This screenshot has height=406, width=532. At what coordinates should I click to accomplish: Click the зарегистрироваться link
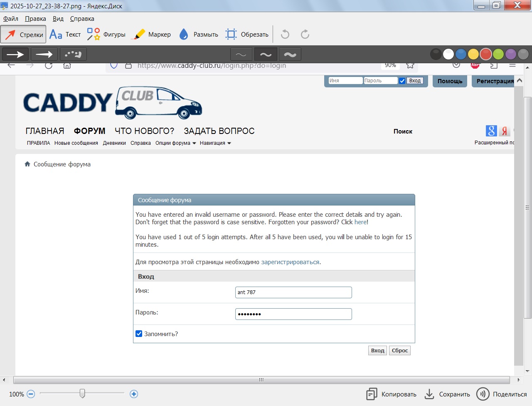click(290, 262)
